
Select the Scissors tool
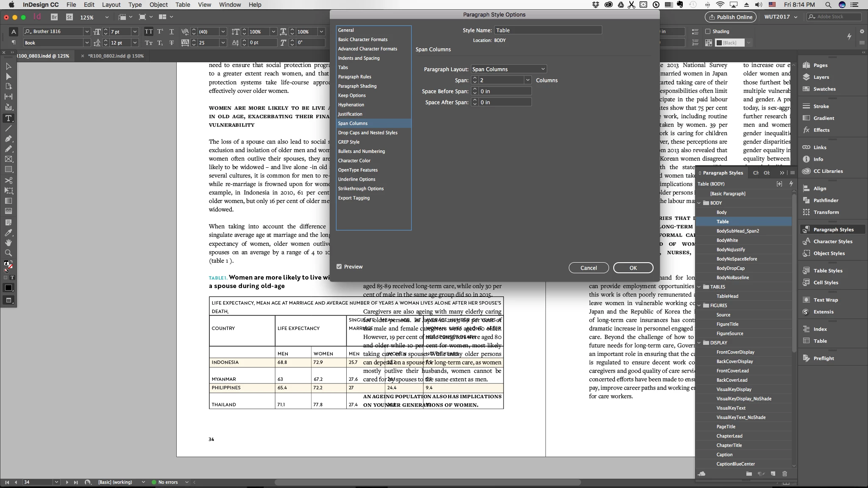(x=8, y=180)
